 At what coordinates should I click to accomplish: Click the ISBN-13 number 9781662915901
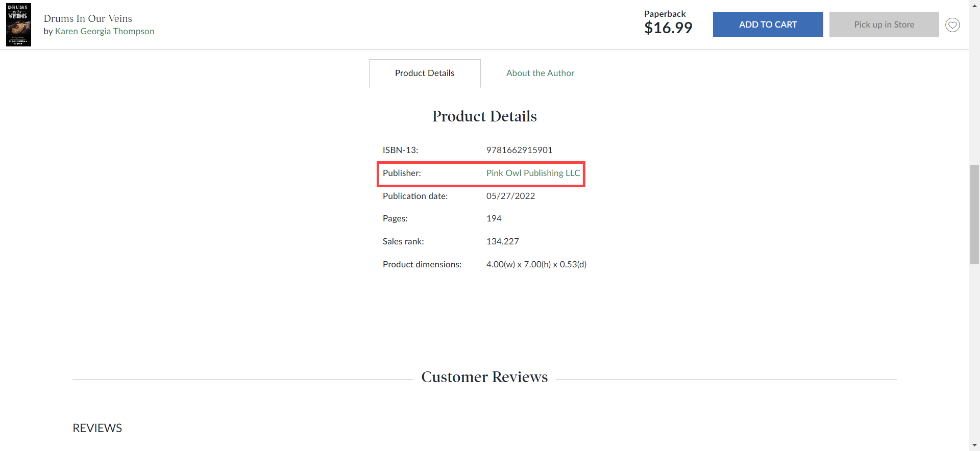coord(519,150)
